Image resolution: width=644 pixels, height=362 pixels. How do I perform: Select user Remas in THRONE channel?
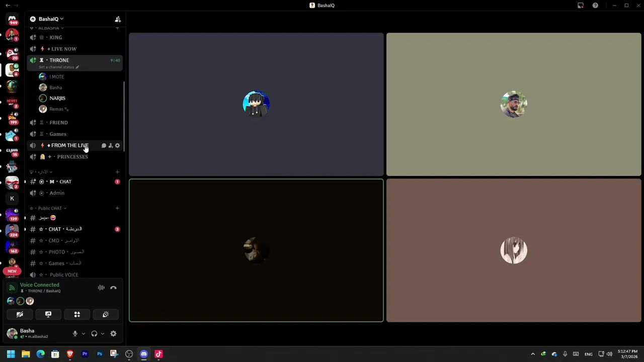click(x=79, y=109)
